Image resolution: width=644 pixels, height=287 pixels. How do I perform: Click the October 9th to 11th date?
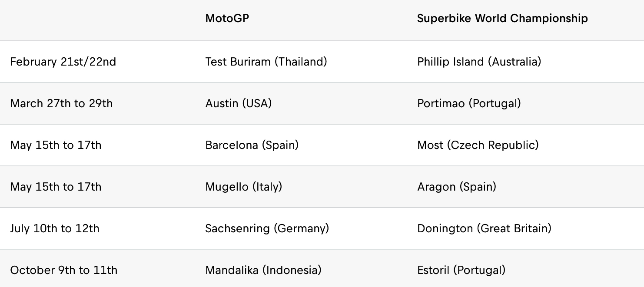63,270
